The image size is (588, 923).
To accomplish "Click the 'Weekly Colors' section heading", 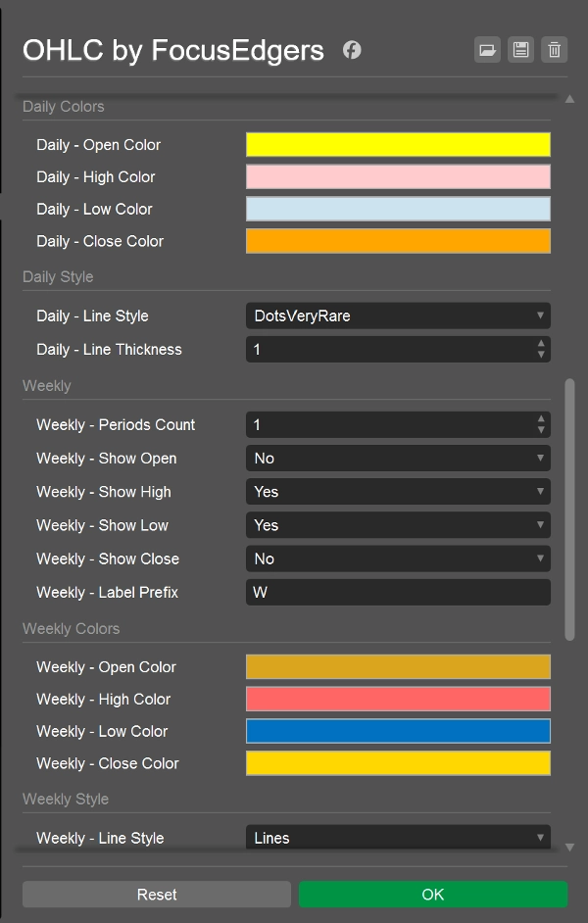I will coord(72,629).
